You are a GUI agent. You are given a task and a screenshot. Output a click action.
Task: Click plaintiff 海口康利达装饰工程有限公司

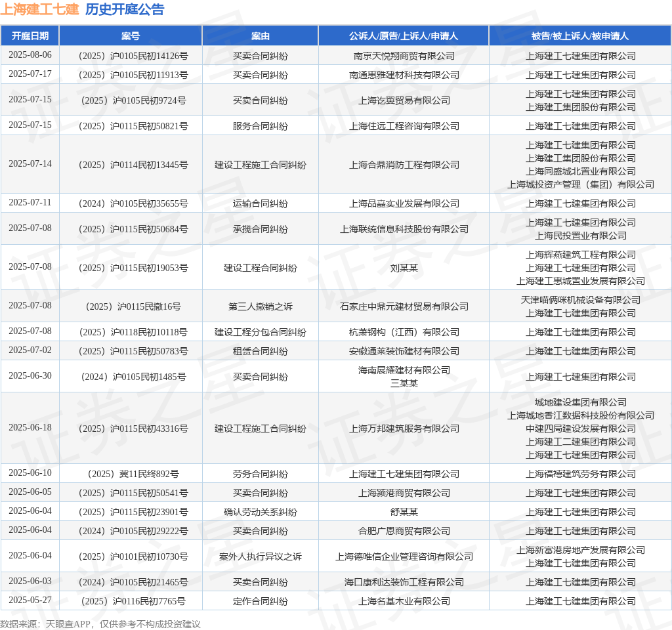coord(404,583)
